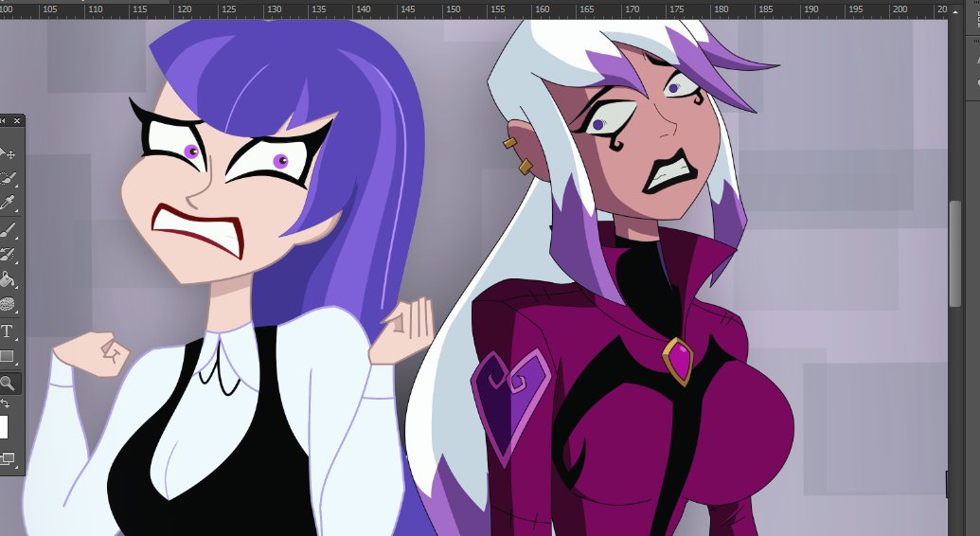Swap foreground and background colors
The height and width of the screenshot is (536, 980).
coord(6,404)
